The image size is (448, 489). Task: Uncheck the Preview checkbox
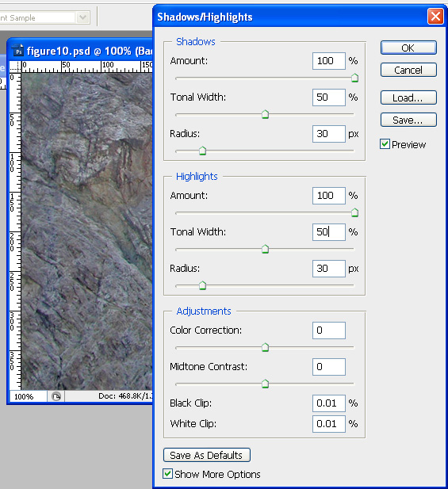click(x=385, y=144)
